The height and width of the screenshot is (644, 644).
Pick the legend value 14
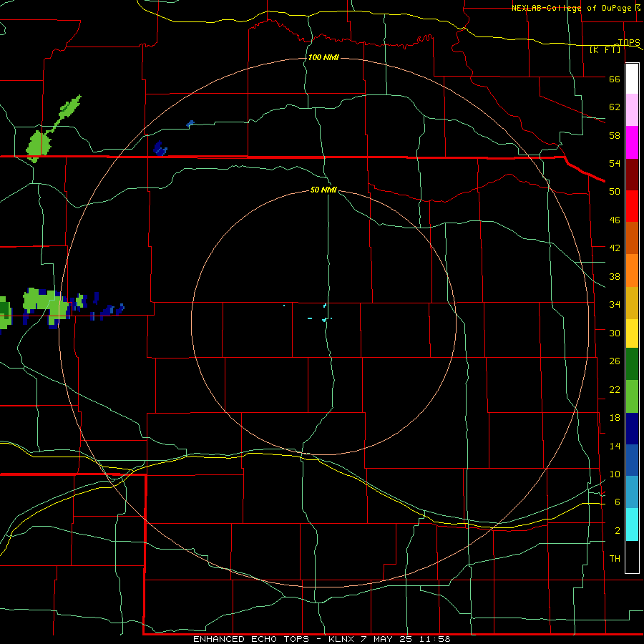click(x=615, y=446)
